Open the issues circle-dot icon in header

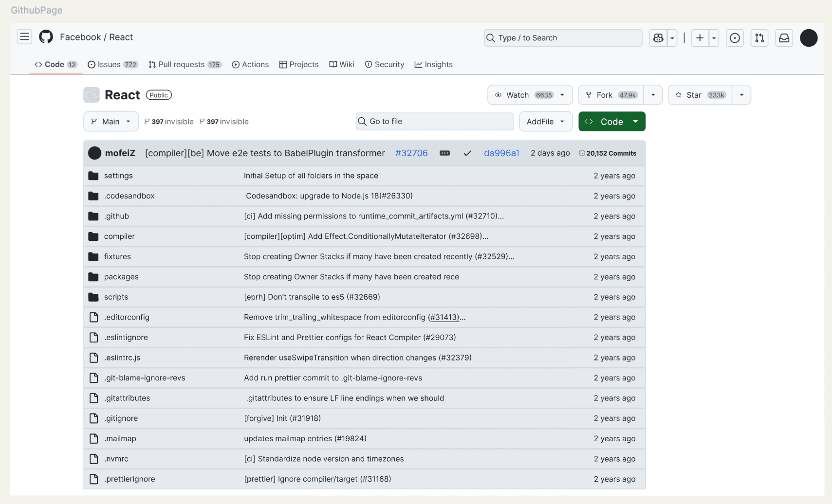(x=735, y=38)
